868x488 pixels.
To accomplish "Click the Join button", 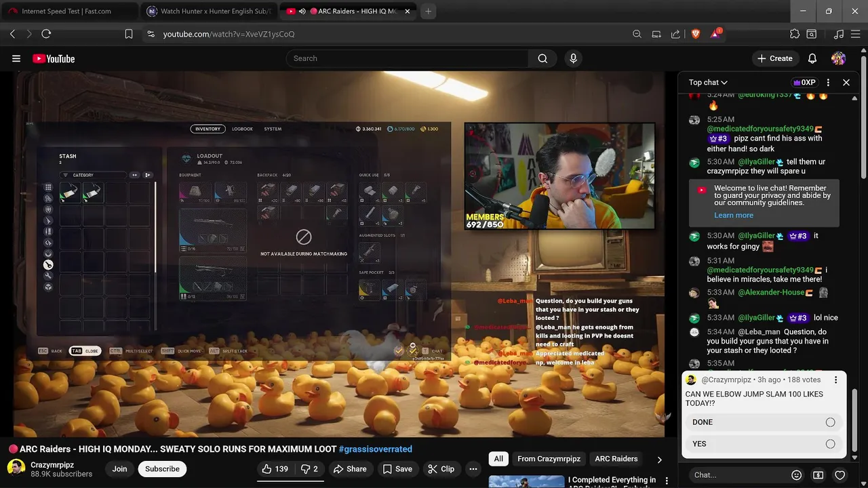I will coord(119,469).
